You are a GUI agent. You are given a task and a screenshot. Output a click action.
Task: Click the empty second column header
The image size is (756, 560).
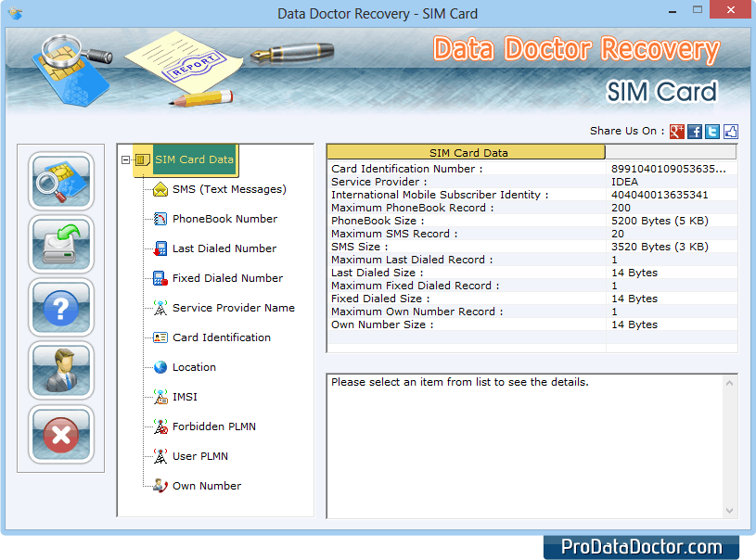671,152
